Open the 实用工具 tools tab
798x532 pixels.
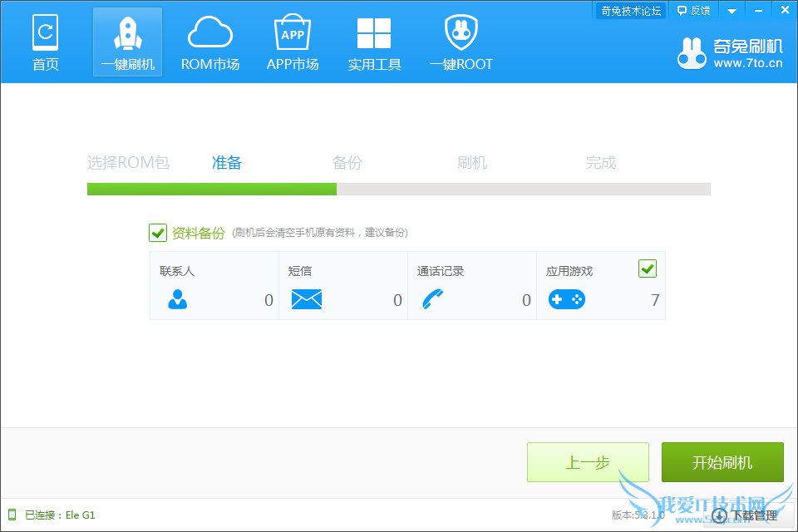coord(375,42)
